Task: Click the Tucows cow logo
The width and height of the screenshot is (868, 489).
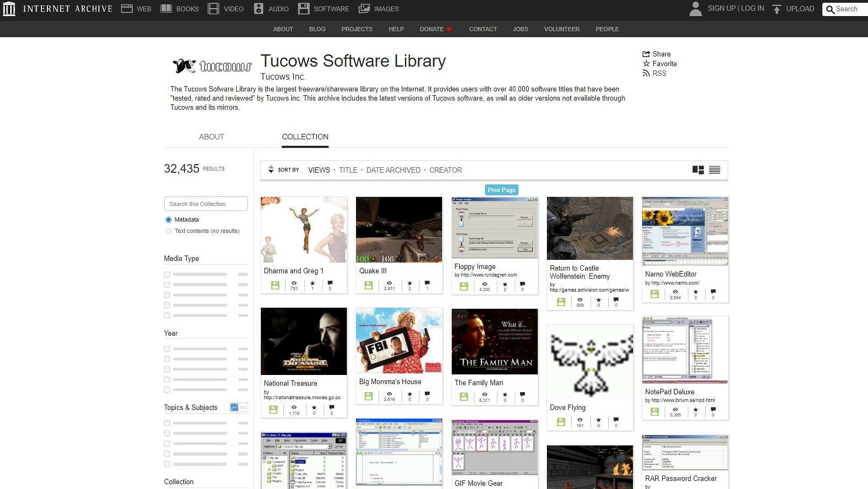Action: [x=212, y=66]
